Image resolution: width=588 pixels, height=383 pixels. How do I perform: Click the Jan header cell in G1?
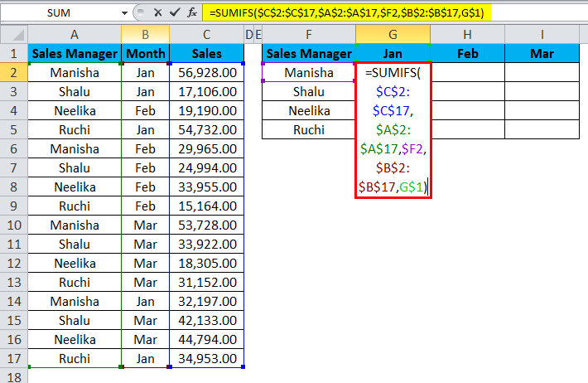(x=393, y=53)
